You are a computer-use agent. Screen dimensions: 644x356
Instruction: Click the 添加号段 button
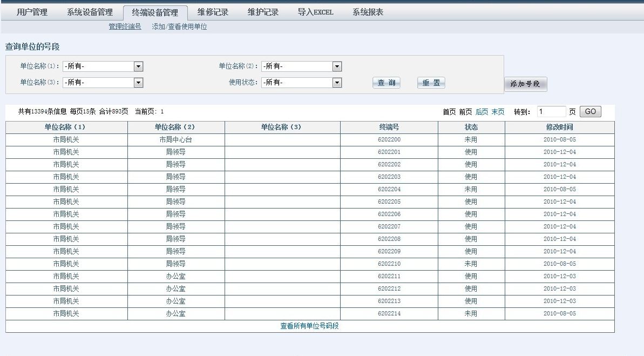pyautogui.click(x=525, y=84)
